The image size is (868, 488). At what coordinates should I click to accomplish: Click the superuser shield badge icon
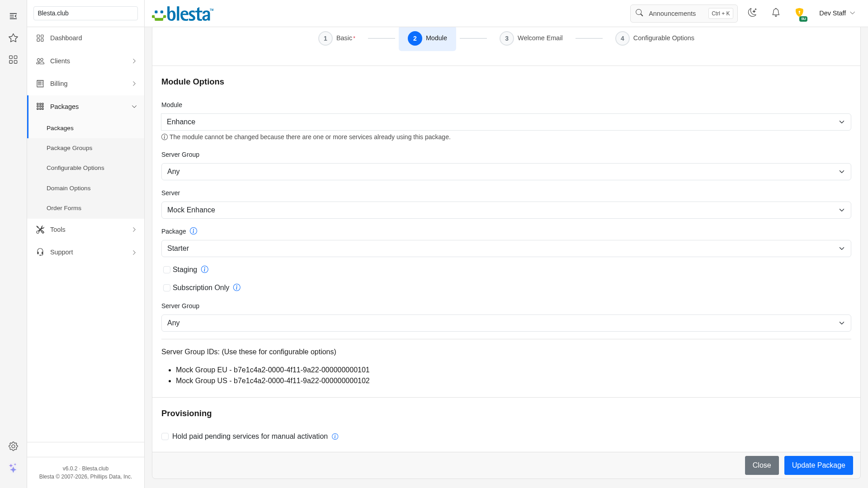coord(800,14)
